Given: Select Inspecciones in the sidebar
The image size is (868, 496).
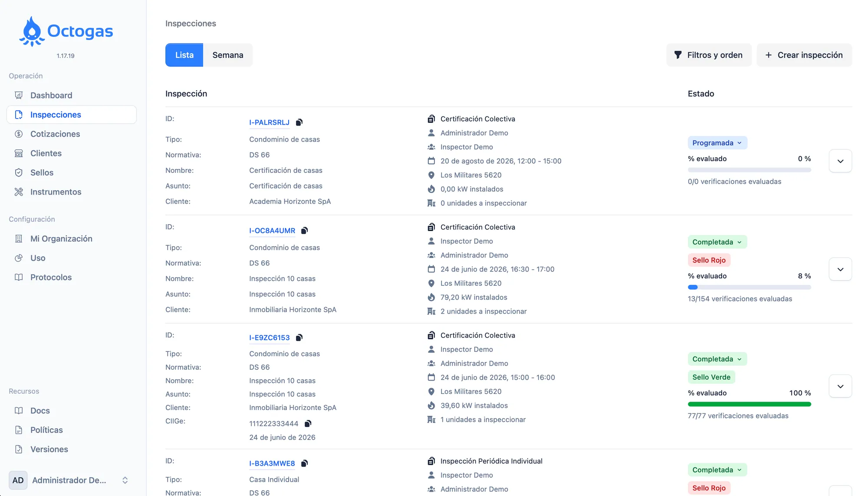Looking at the screenshot, I should (x=72, y=115).
